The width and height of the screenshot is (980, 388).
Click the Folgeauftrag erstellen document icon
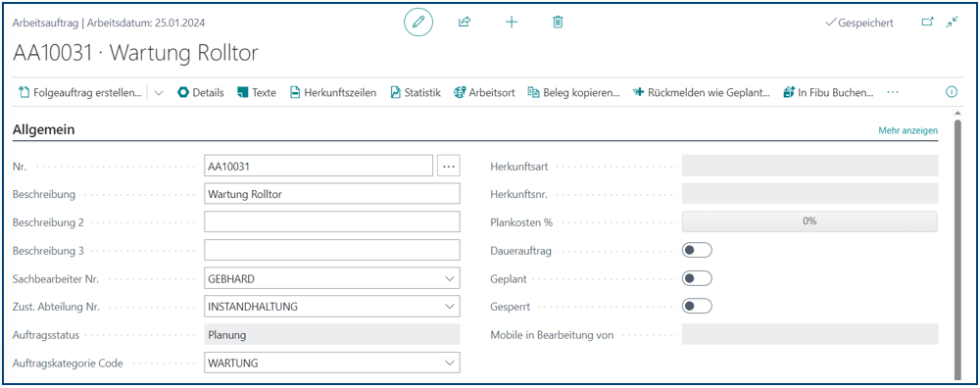(x=24, y=92)
